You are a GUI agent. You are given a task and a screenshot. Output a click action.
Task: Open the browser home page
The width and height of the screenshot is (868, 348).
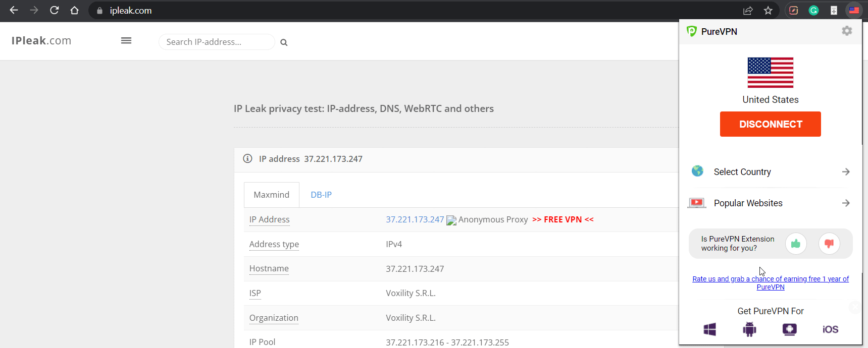[x=74, y=10]
